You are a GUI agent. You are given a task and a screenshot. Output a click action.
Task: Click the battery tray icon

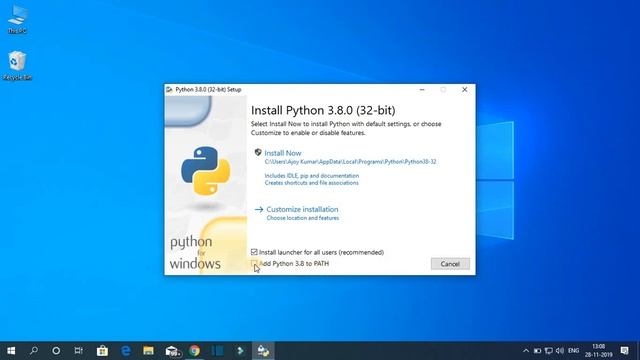click(538, 351)
